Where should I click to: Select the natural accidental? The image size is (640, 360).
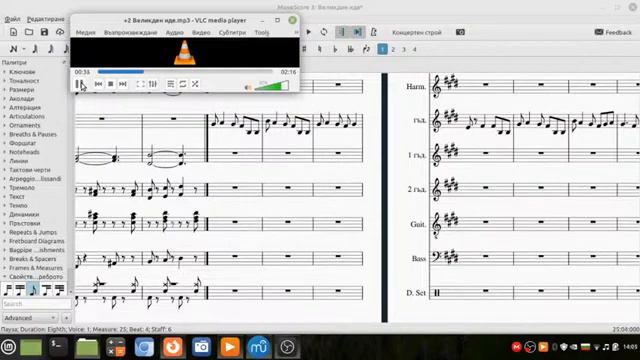pyautogui.click(x=320, y=49)
